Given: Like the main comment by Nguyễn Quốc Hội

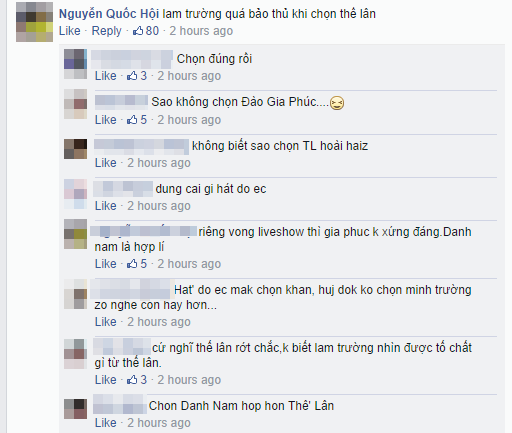Looking at the screenshot, I should 70,31.
